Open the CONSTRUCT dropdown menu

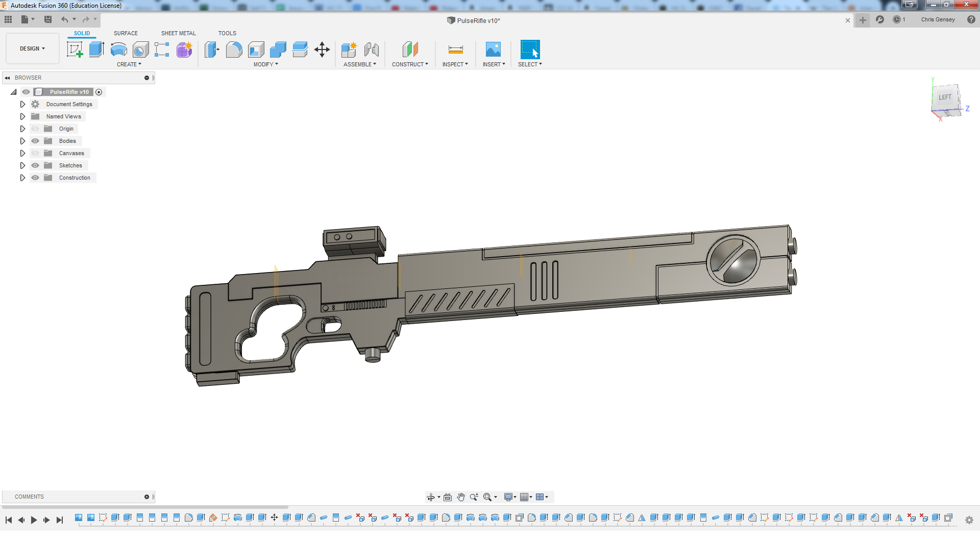tap(410, 64)
